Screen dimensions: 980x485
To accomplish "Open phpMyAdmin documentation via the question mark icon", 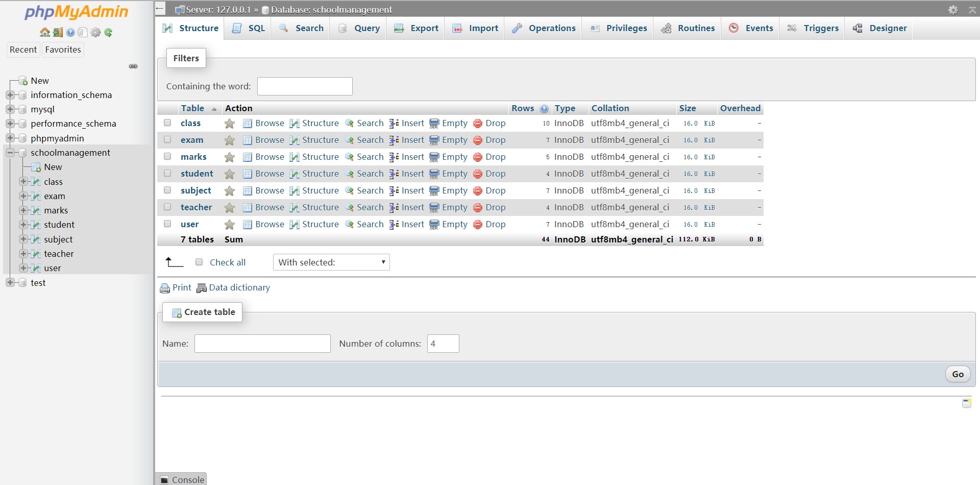I will point(70,32).
